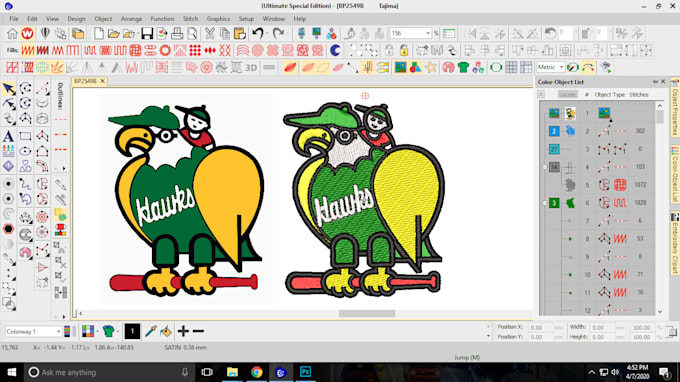This screenshot has height=382, width=680.
Task: Expand the Outlines palette arrow
Action: [x=64, y=168]
